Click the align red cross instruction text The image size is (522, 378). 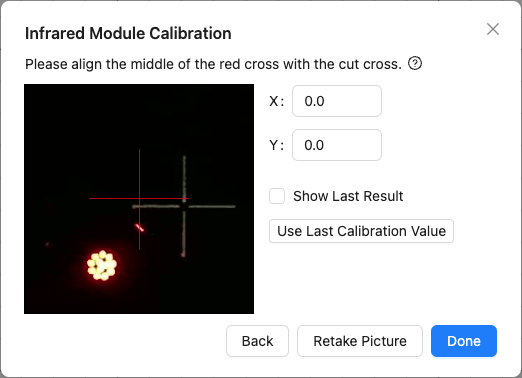tap(213, 64)
